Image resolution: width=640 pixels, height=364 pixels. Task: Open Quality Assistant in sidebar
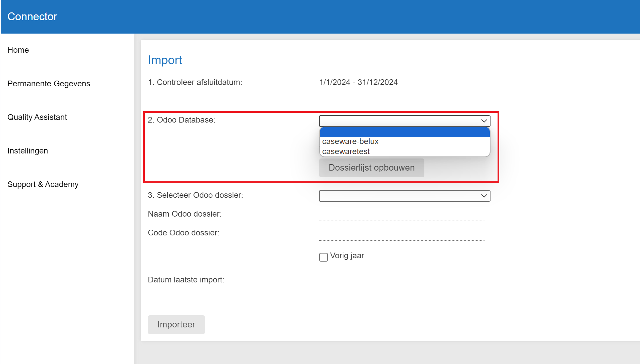(x=37, y=117)
